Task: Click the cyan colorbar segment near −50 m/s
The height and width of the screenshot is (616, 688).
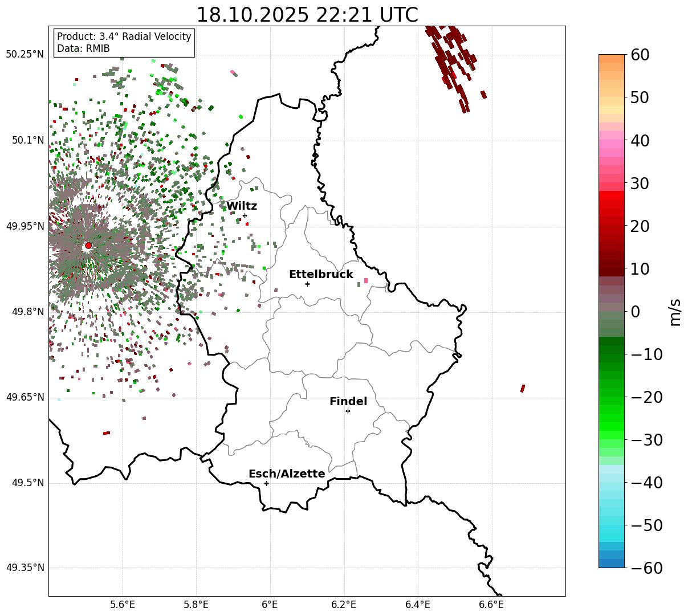Action: click(612, 525)
